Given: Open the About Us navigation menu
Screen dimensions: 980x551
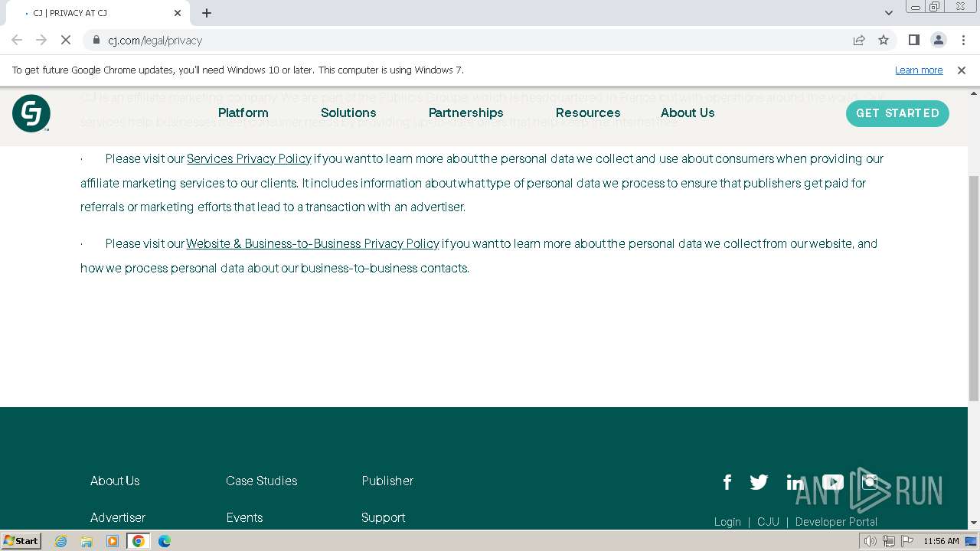Looking at the screenshot, I should (x=688, y=112).
